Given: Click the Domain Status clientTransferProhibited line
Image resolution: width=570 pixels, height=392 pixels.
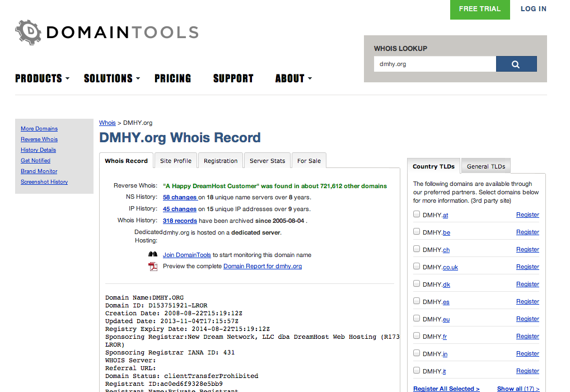Looking at the screenshot, I should click(x=182, y=376).
